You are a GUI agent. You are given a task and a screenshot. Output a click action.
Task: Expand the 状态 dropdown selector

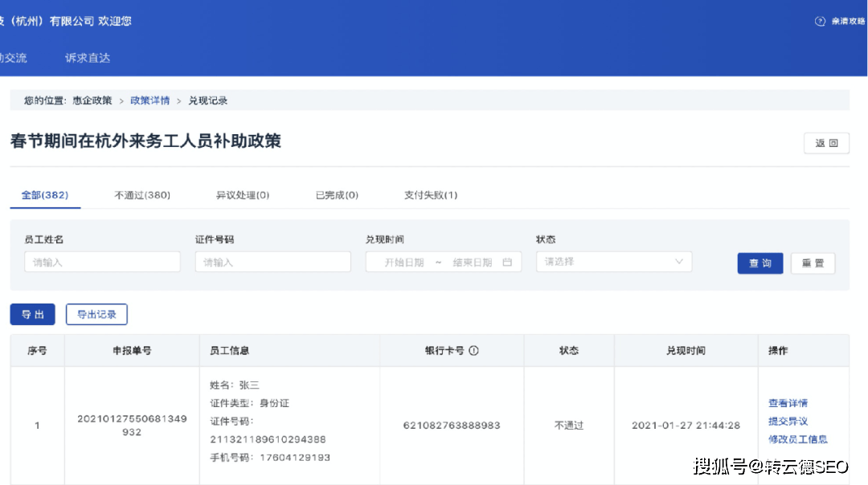pyautogui.click(x=614, y=262)
